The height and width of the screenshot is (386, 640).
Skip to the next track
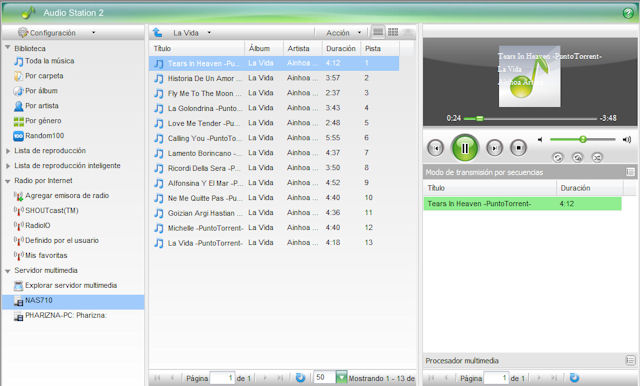point(494,148)
